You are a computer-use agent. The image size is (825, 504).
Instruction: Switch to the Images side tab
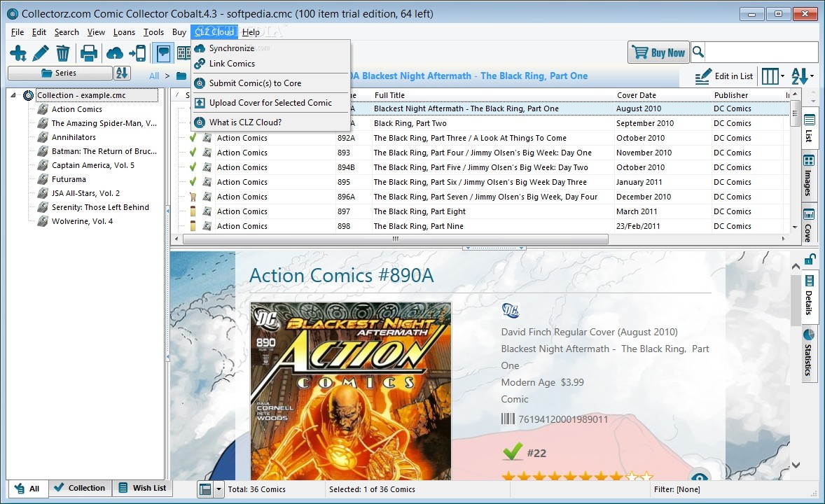point(808,176)
